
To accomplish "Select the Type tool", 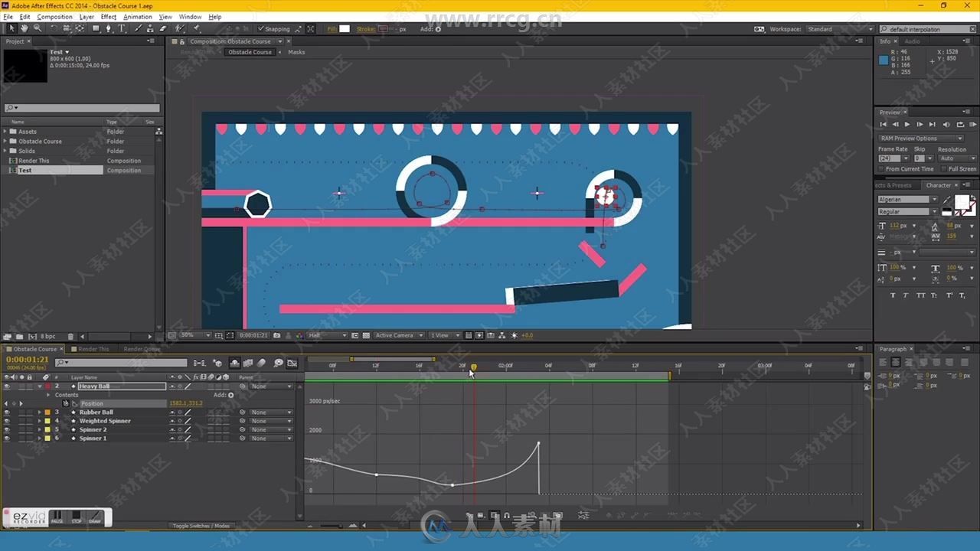I will (x=122, y=28).
